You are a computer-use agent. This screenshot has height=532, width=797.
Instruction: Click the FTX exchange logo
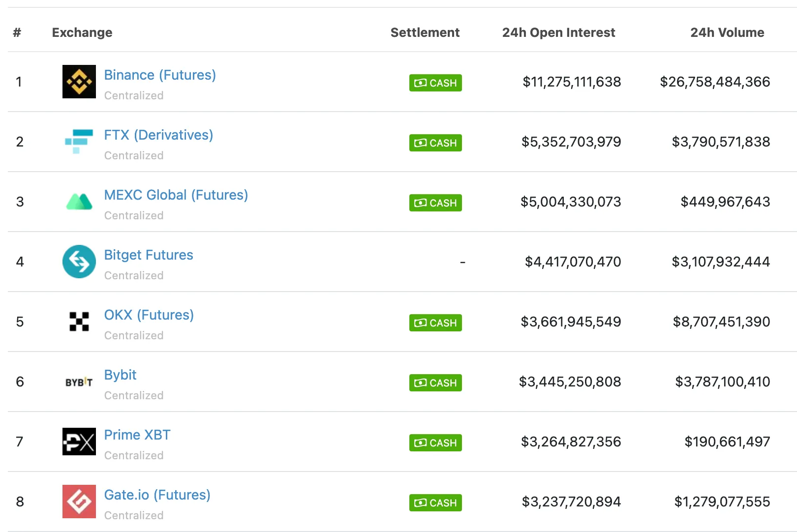pos(79,142)
